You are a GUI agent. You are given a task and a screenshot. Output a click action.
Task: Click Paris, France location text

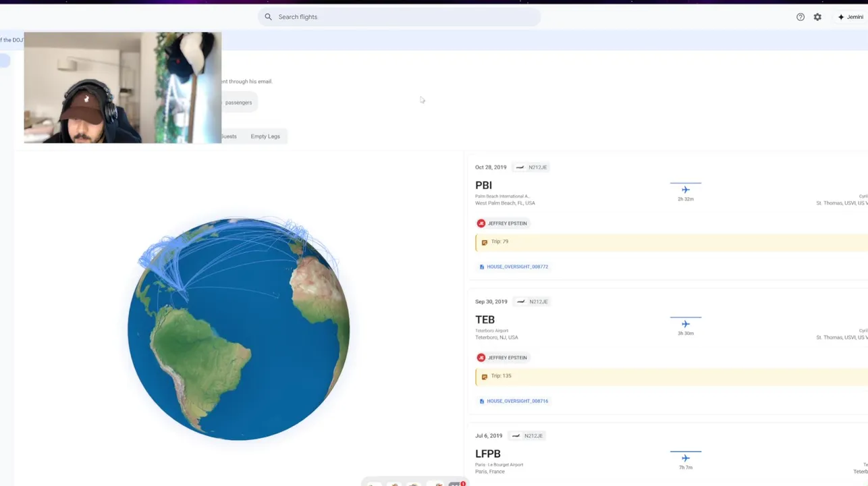[491, 472]
